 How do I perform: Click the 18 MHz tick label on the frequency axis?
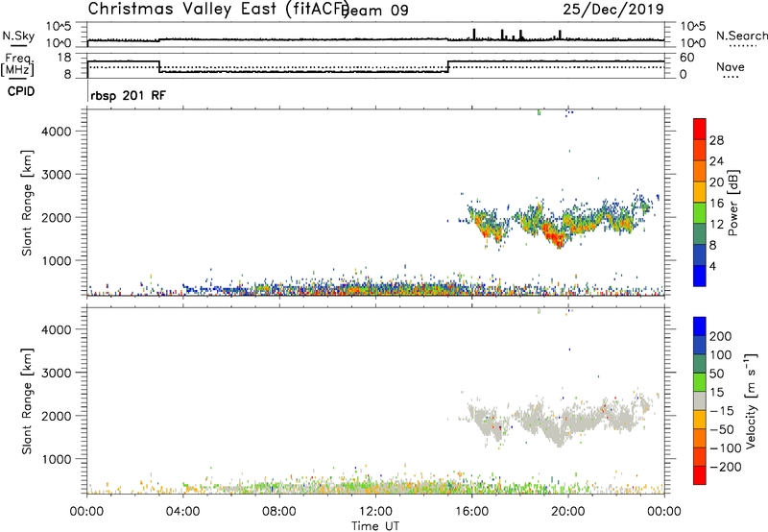click(64, 58)
